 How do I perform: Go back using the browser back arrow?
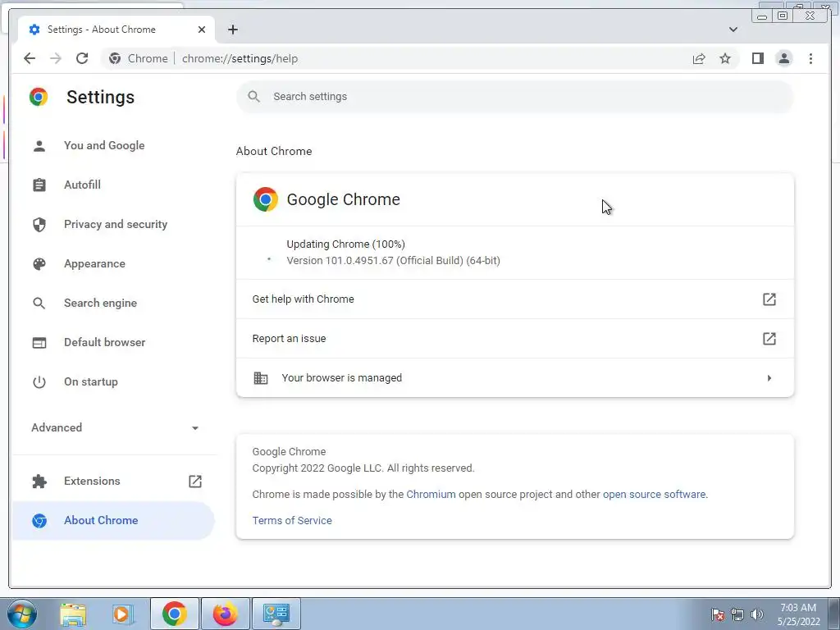tap(30, 58)
